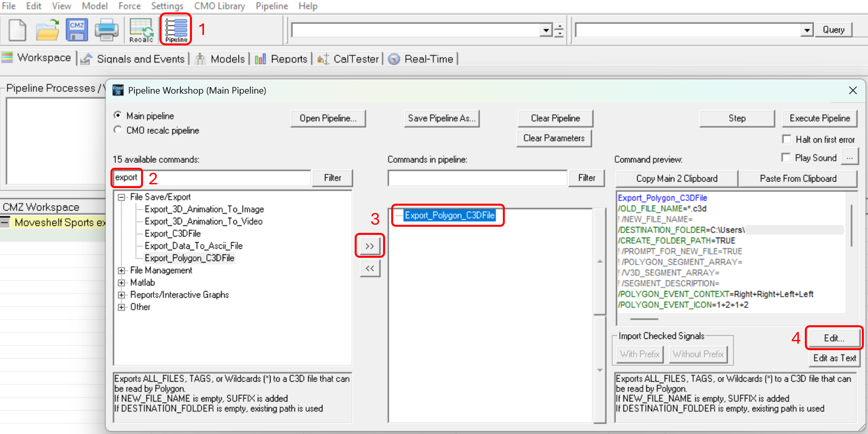Enable Halt on first error checkbox
868x434 pixels.
click(787, 139)
